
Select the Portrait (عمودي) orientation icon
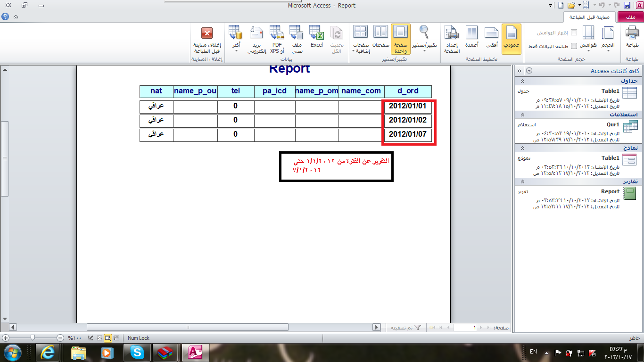click(x=511, y=39)
